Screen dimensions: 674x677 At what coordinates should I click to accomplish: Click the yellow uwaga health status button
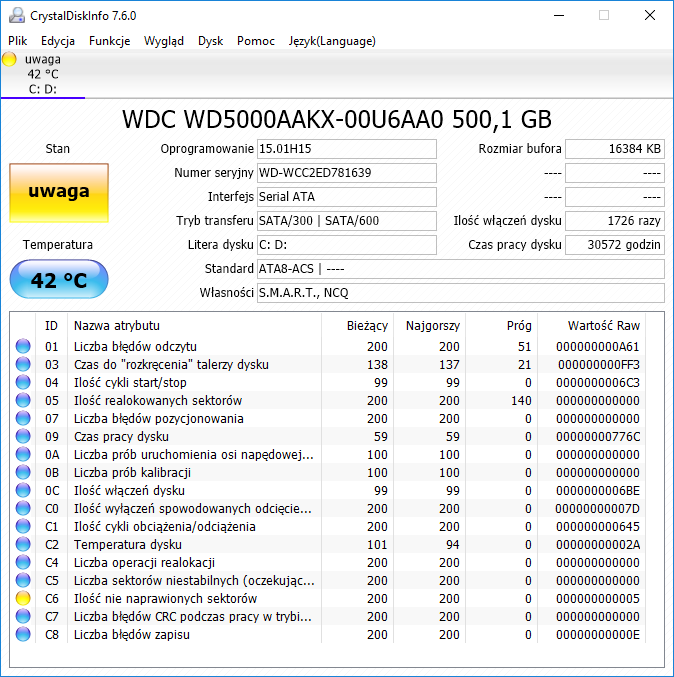(59, 193)
